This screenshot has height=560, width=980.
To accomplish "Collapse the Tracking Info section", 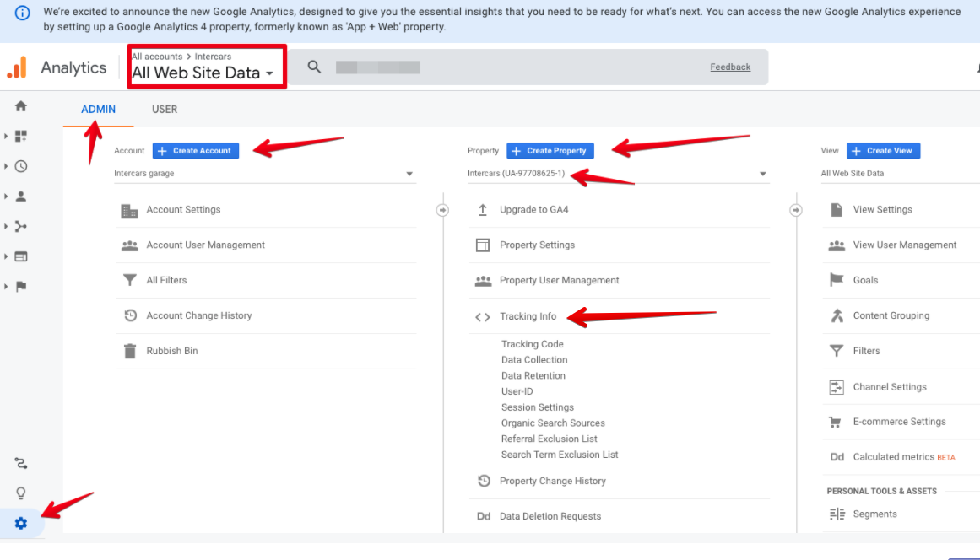I will tap(528, 316).
